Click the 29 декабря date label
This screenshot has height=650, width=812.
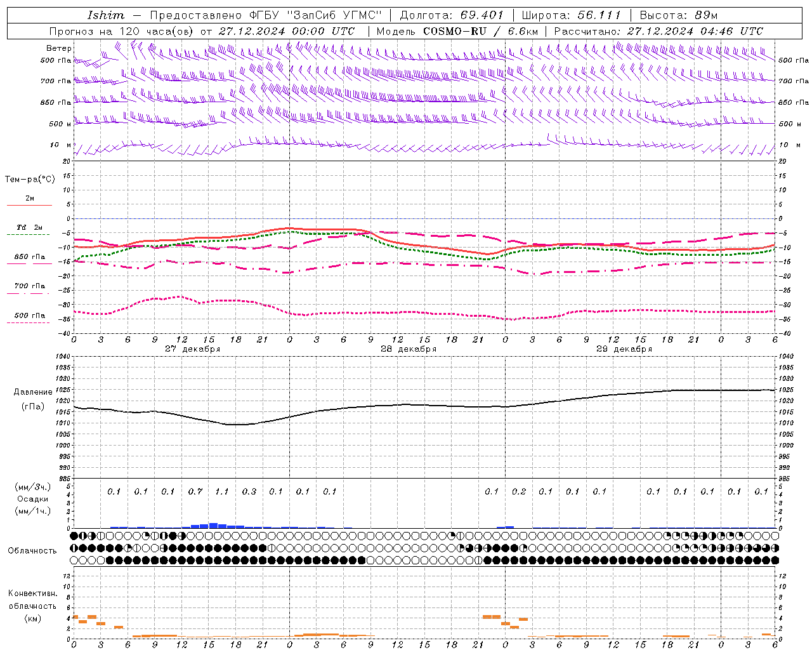(624, 349)
